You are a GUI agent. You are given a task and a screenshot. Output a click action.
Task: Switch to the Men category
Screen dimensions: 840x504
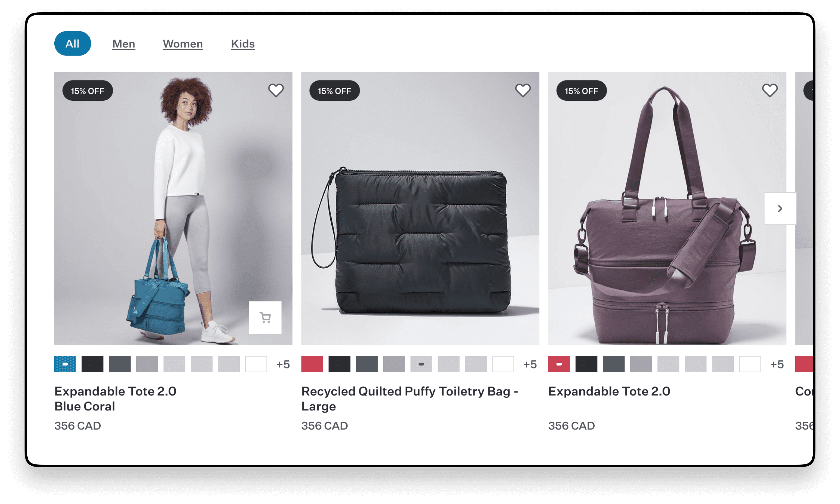click(124, 44)
